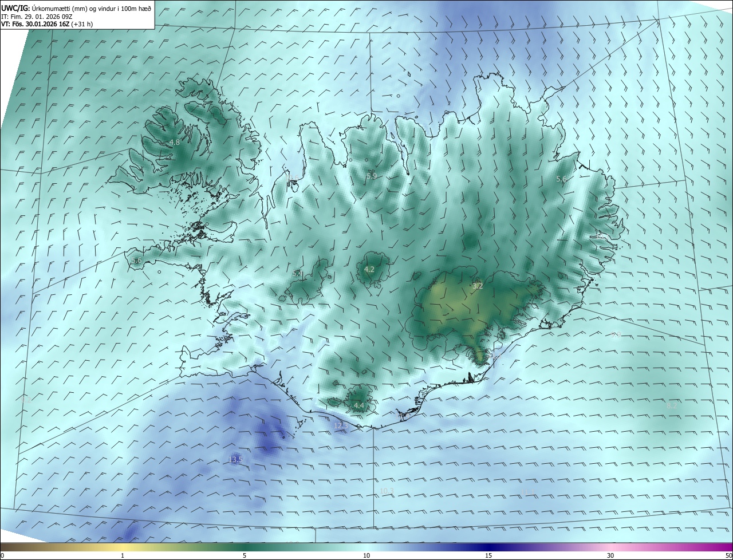Click the 10.3 value over the ocean
The image size is (733, 560).
click(387, 491)
